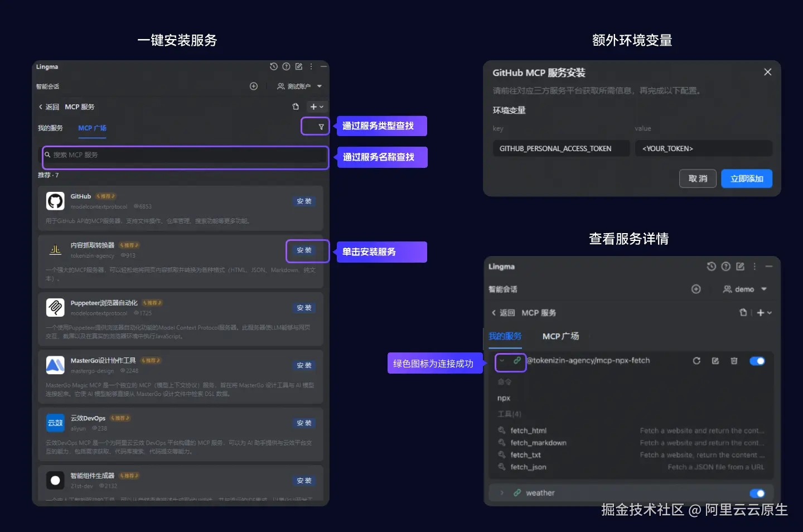Click add conversation plus icon in right panel

[696, 289]
